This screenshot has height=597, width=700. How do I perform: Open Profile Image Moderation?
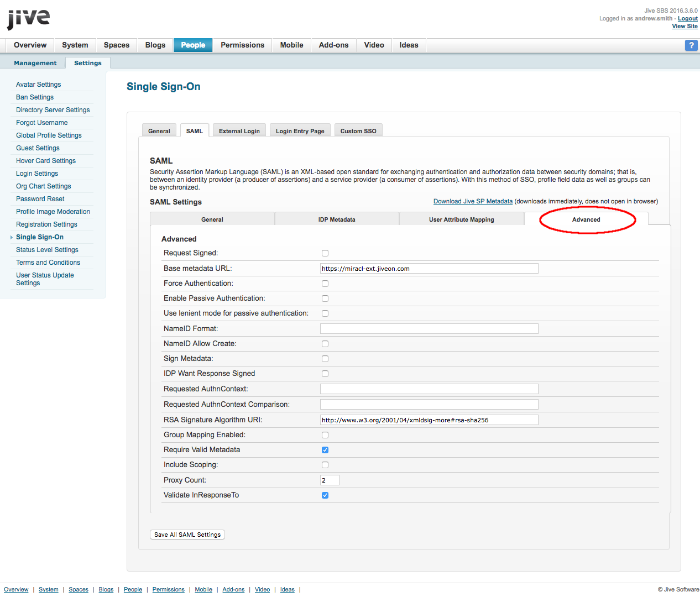click(x=53, y=212)
